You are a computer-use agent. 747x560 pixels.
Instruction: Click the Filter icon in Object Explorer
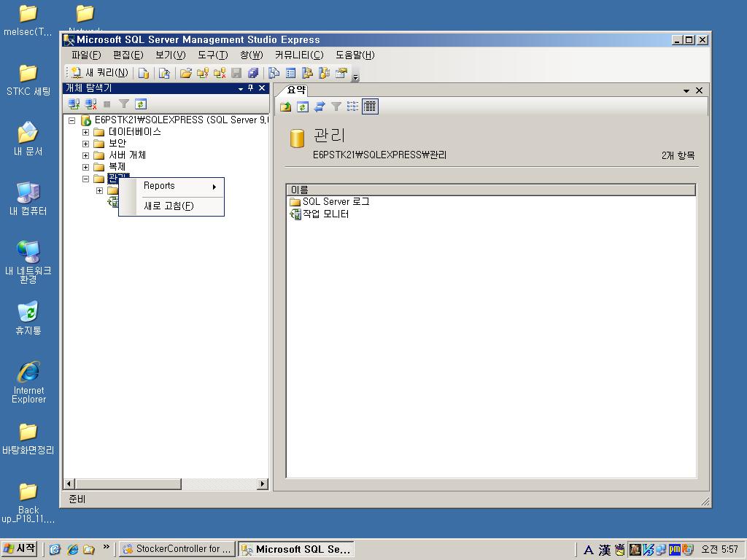tap(124, 104)
